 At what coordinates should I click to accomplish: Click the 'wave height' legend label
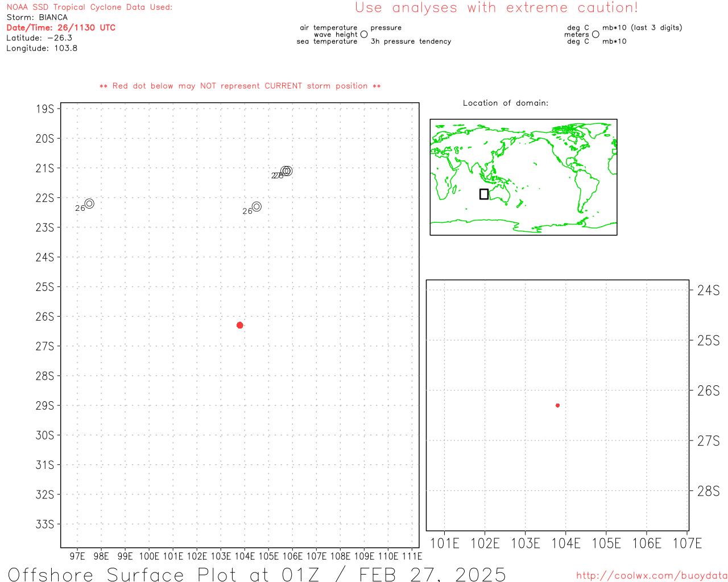(336, 34)
